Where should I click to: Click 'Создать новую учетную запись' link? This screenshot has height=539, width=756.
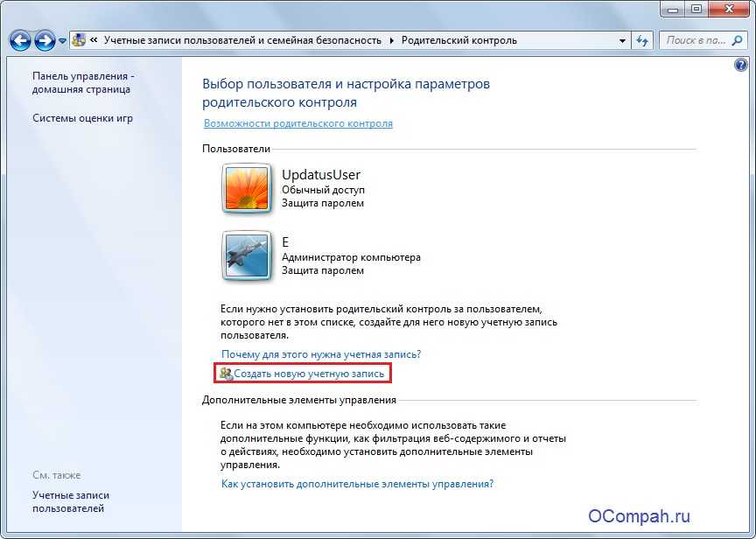click(x=309, y=374)
